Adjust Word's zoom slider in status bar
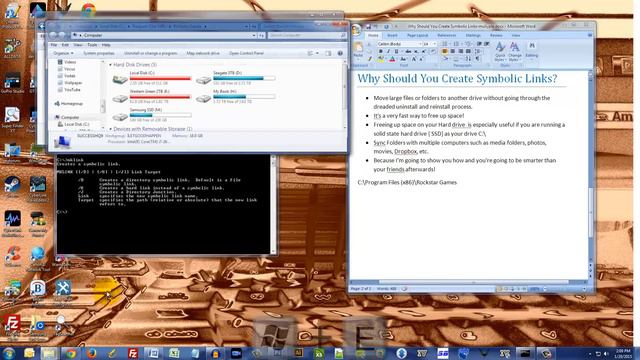This screenshot has height=360, width=640. click(x=565, y=289)
